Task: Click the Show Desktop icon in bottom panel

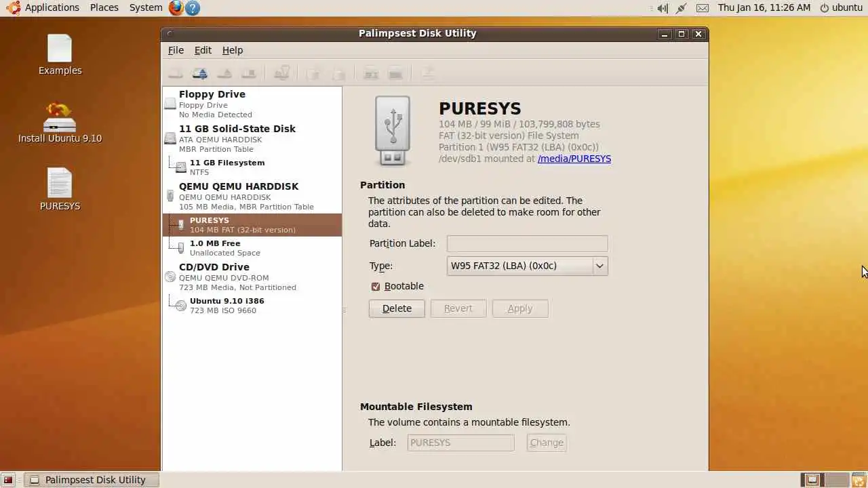Action: point(9,480)
